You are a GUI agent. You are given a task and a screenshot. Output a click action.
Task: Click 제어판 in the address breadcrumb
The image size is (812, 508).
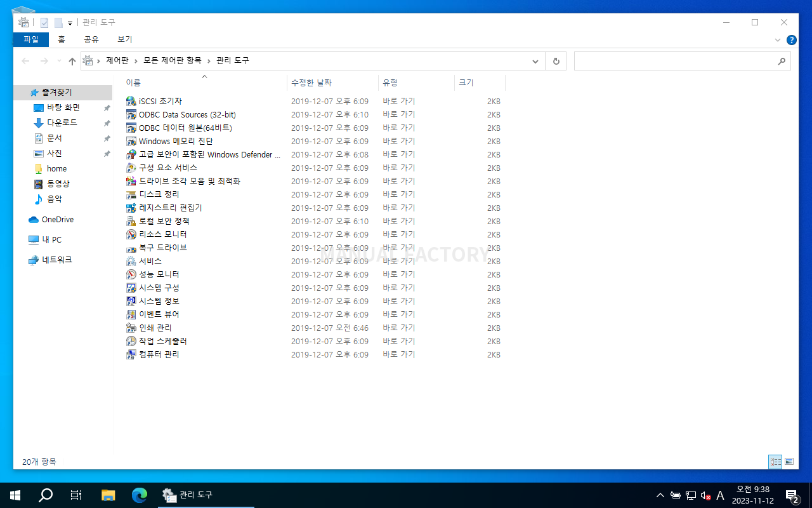pos(117,60)
